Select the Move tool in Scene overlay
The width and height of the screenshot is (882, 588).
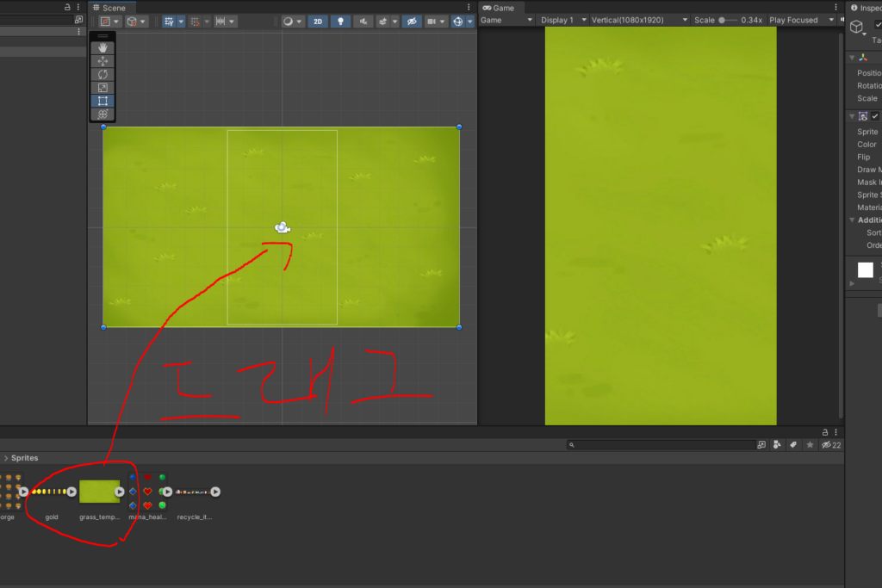click(x=102, y=61)
